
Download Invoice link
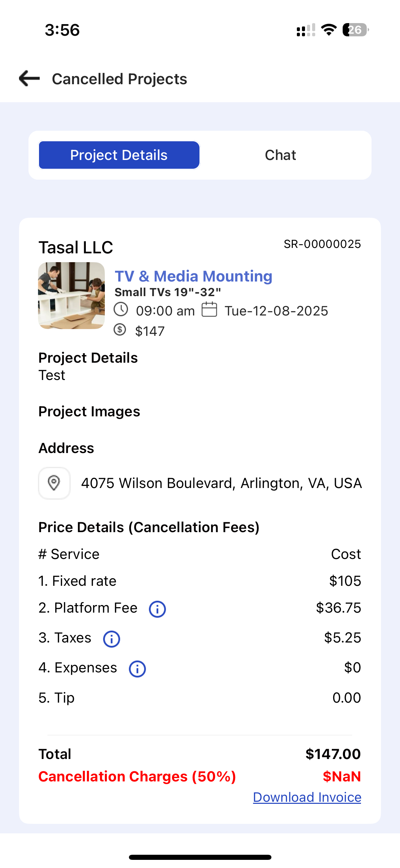click(x=307, y=797)
